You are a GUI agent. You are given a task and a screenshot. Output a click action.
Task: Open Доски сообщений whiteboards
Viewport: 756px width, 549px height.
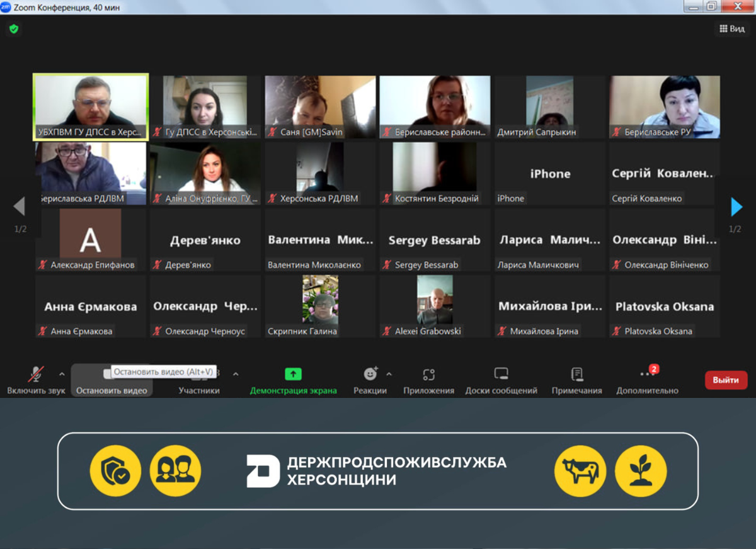[501, 380]
